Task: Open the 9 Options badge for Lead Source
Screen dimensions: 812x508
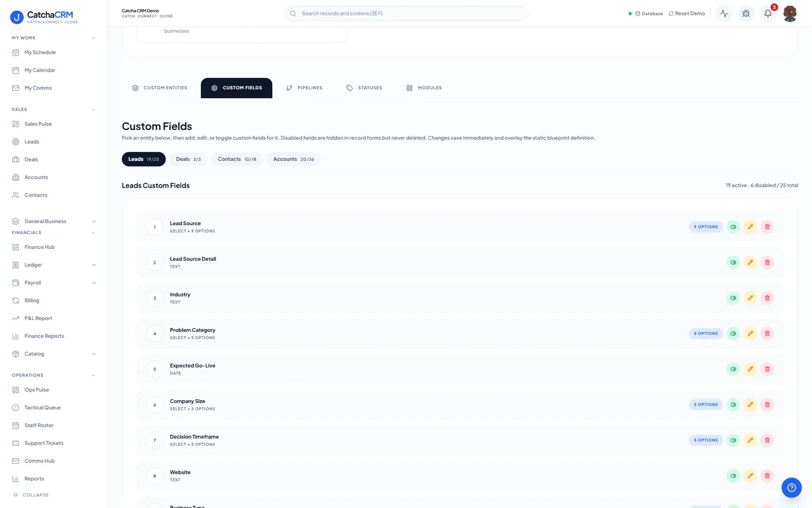Action: tap(706, 227)
